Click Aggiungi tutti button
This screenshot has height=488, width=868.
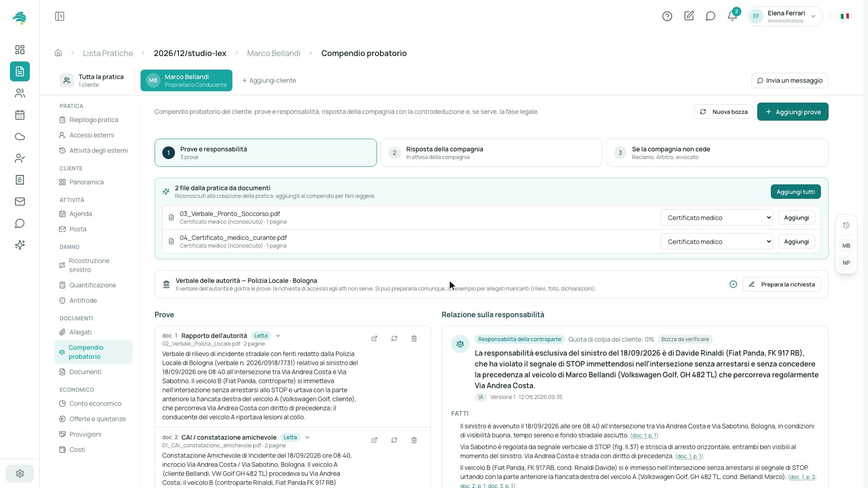click(x=796, y=192)
